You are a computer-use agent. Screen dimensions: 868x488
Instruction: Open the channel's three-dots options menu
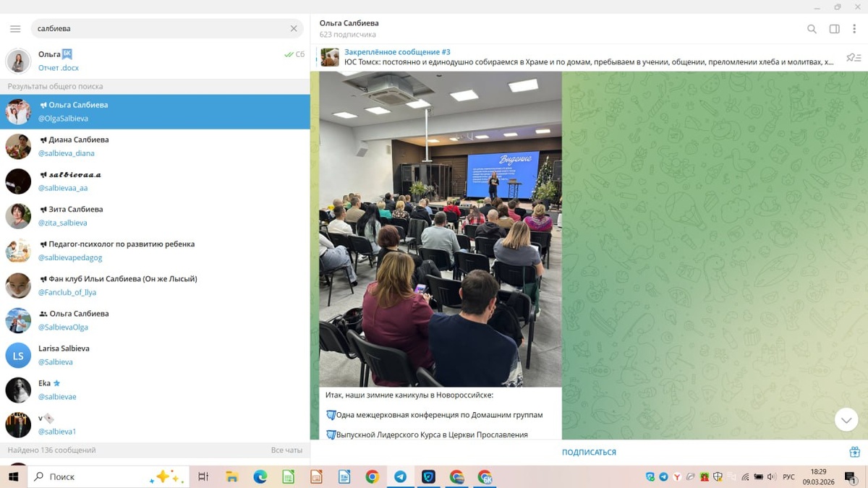point(854,29)
